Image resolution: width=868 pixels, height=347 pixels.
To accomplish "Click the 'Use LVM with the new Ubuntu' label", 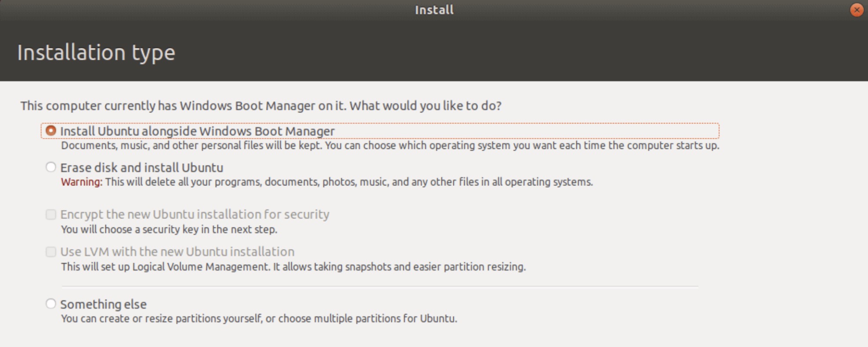I will (x=177, y=252).
